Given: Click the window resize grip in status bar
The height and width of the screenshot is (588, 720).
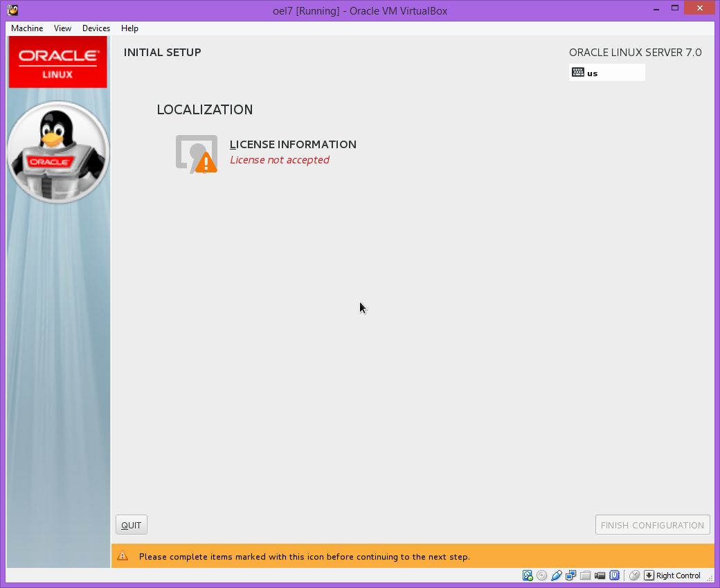Looking at the screenshot, I should point(710,578).
